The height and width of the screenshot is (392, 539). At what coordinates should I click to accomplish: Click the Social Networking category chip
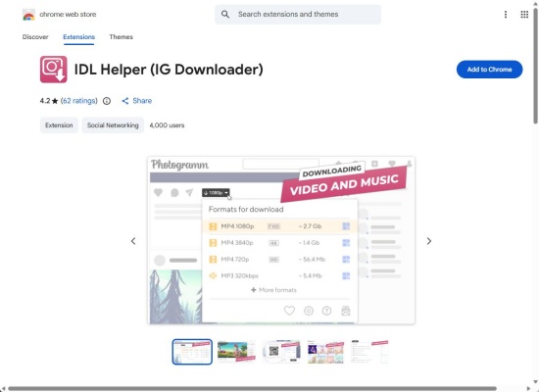113,125
